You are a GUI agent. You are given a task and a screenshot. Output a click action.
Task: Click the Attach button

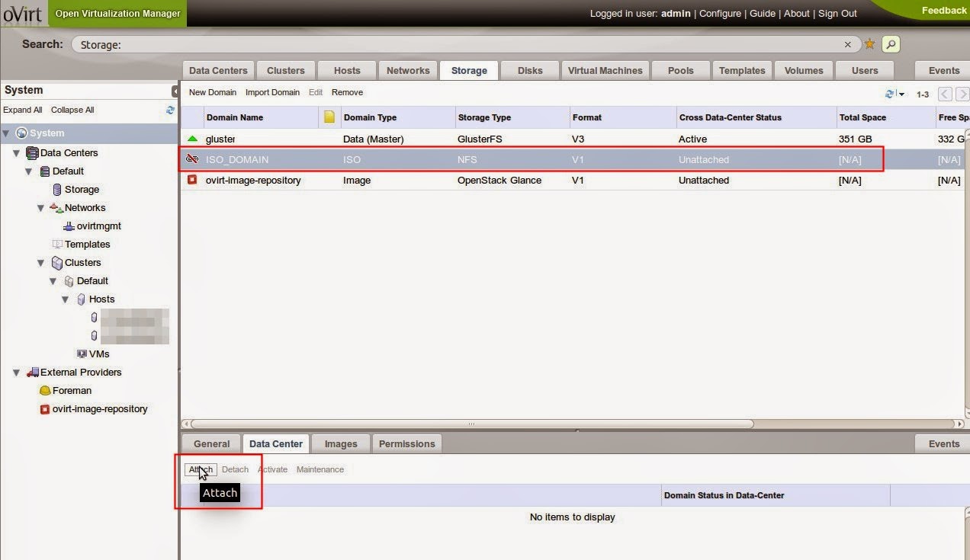click(x=201, y=469)
